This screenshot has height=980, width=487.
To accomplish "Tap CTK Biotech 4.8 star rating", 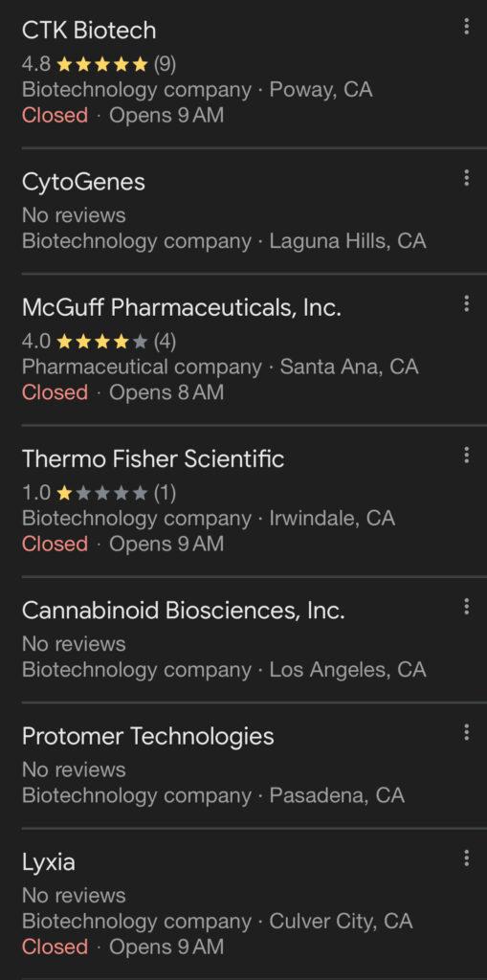I will [x=99, y=64].
